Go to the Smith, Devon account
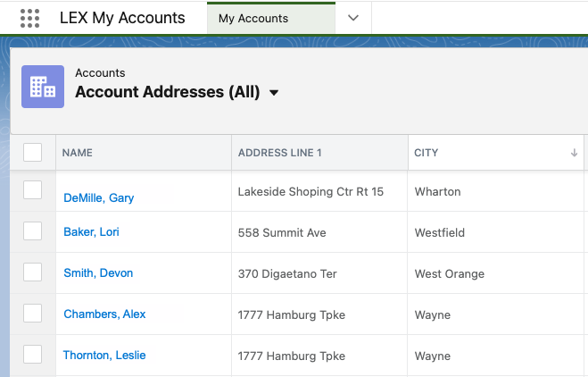 (x=98, y=273)
